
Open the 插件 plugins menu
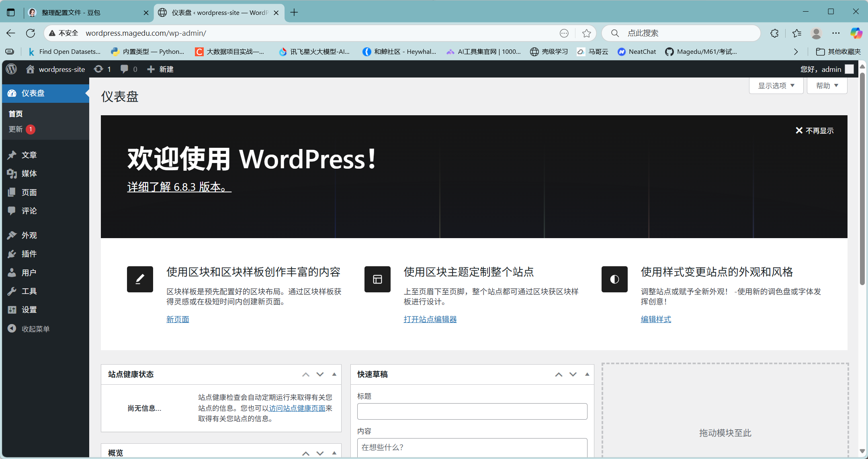click(29, 254)
